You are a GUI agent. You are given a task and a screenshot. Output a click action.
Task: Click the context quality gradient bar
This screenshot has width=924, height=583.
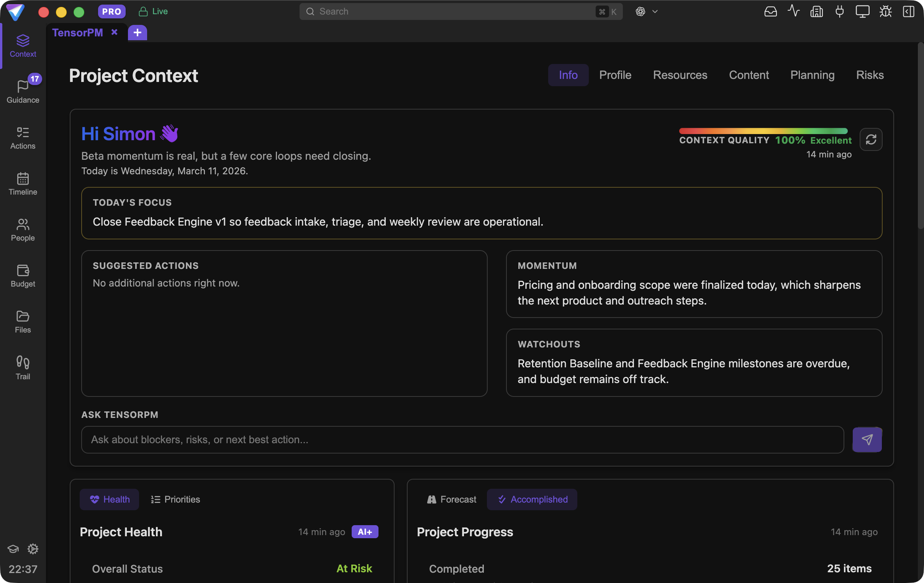coord(763,131)
